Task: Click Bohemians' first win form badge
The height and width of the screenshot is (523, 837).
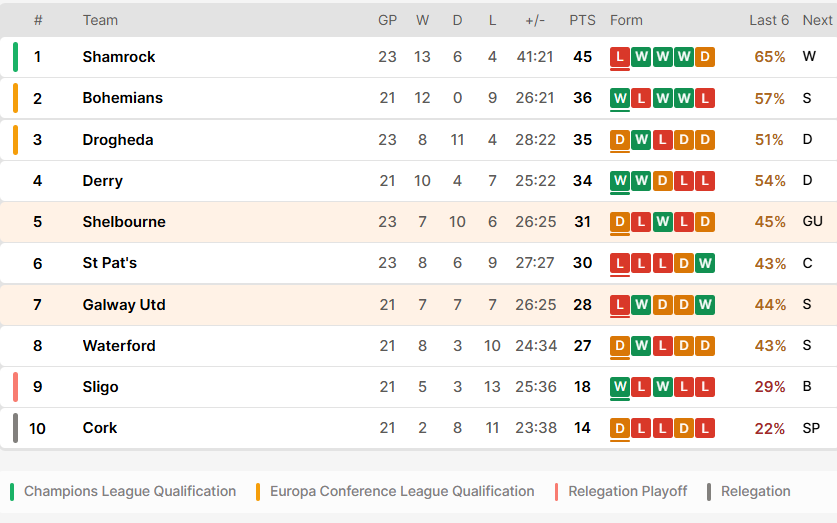Action: [620, 98]
